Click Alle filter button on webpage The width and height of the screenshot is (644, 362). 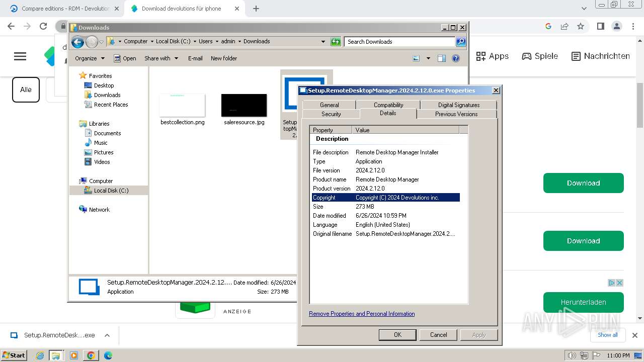click(x=26, y=89)
